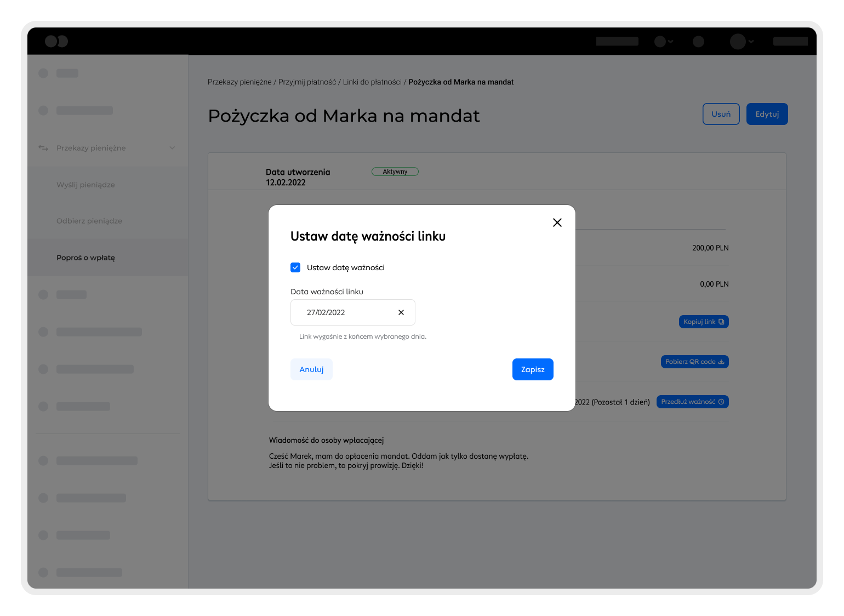Close the expiry date dialog with X
The width and height of the screenshot is (844, 616).
tap(557, 223)
